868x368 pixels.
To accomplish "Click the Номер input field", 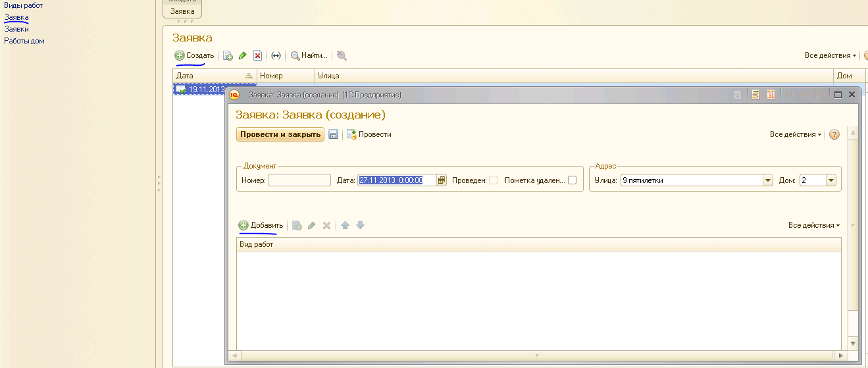I will coord(299,180).
